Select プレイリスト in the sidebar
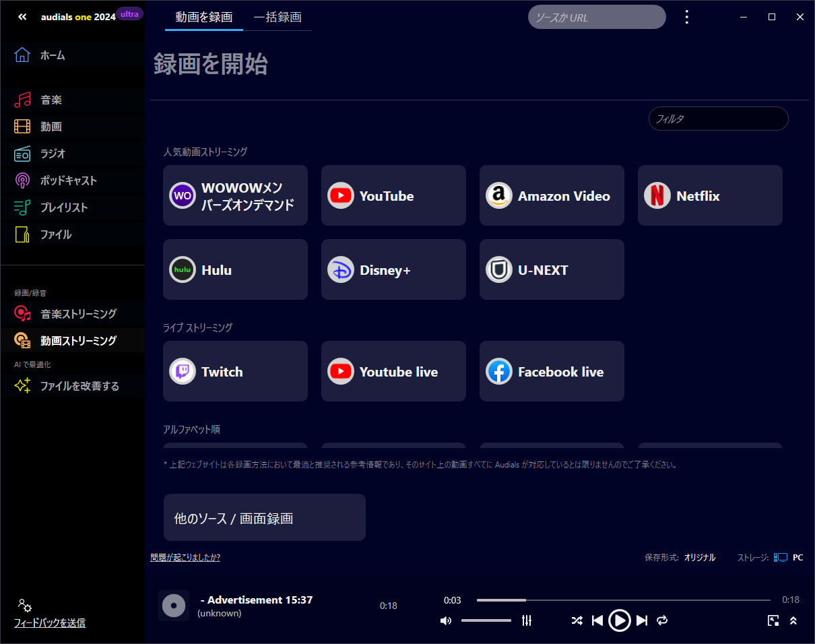Viewport: 815px width, 644px height. point(72,207)
